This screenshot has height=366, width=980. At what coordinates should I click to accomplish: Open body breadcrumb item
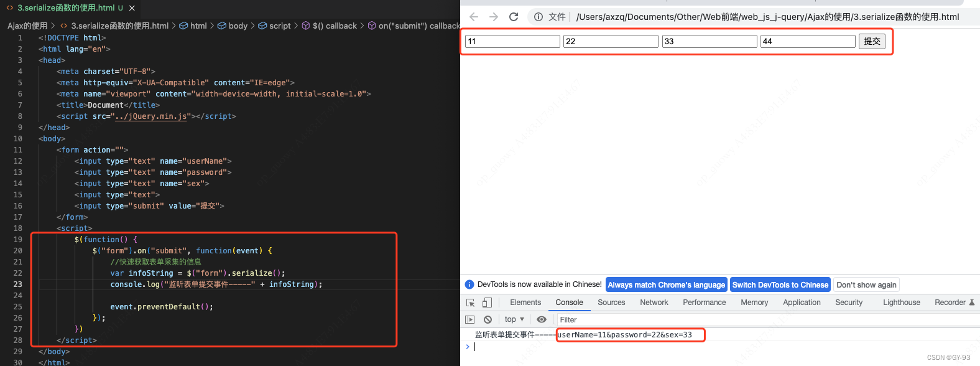click(233, 26)
